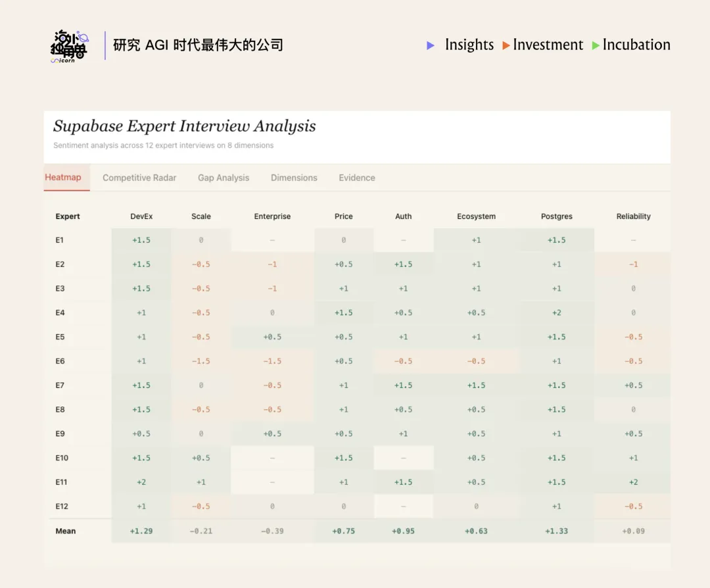
Task: Select the E9 row label
Action: [x=60, y=433]
